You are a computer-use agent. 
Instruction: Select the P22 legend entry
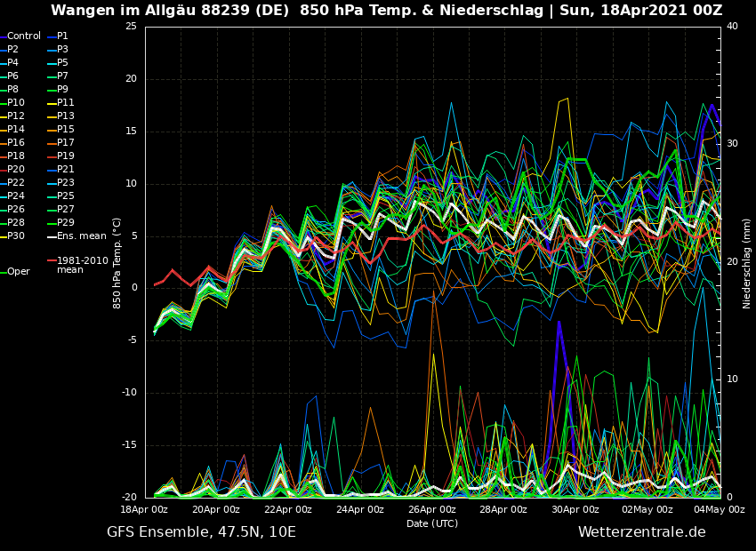pos(16,183)
